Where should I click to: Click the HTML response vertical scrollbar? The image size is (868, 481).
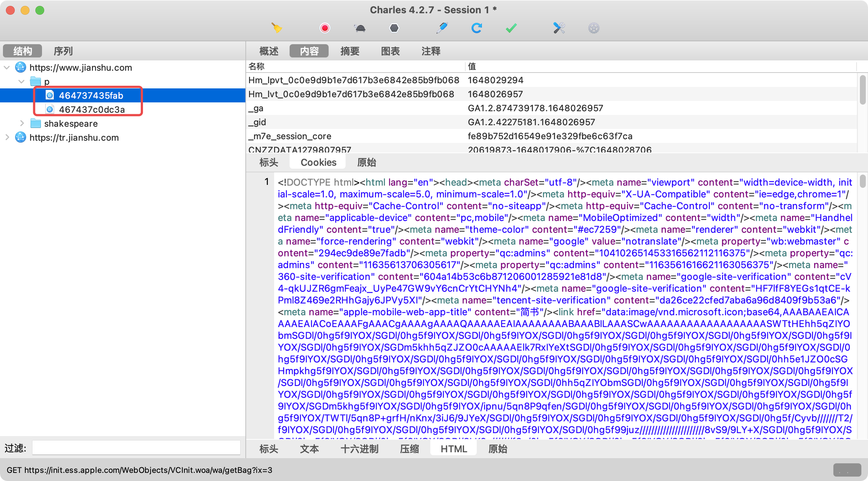pyautogui.click(x=862, y=181)
